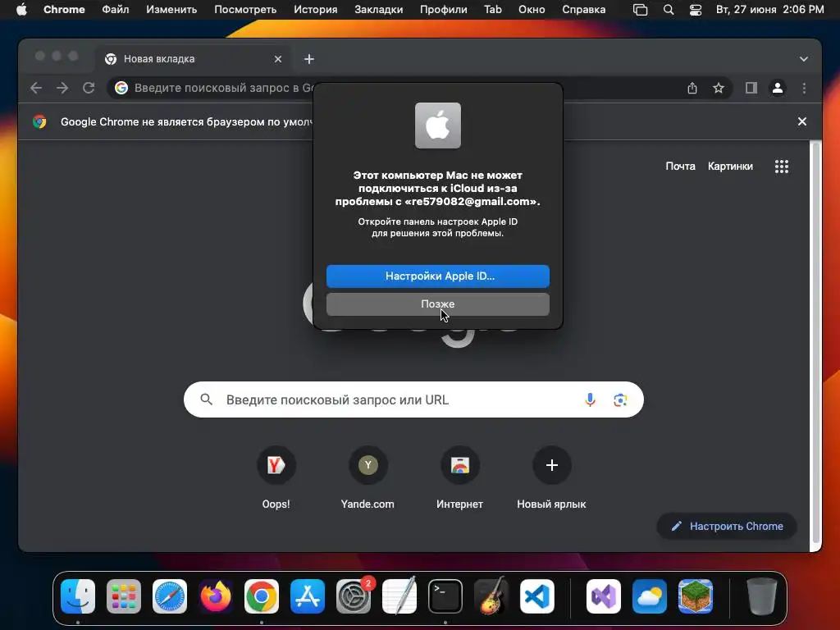Open the Посмотреть menu
The height and width of the screenshot is (630, 840).
click(245, 10)
